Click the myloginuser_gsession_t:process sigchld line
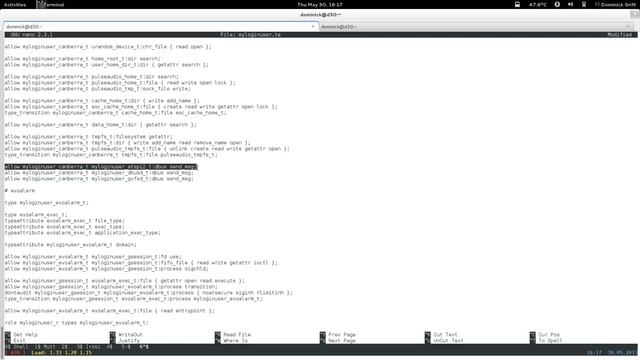Screen dimensions: 640x360 [107, 269]
